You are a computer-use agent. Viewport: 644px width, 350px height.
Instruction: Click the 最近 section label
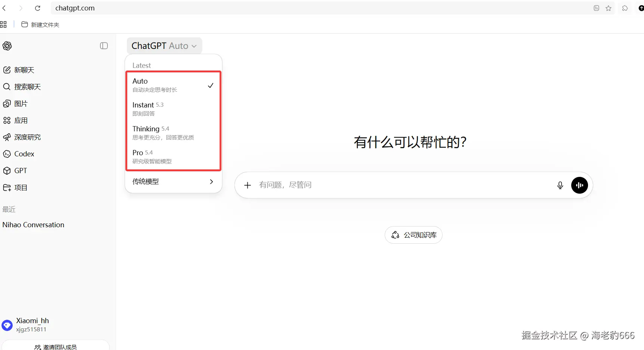9,209
